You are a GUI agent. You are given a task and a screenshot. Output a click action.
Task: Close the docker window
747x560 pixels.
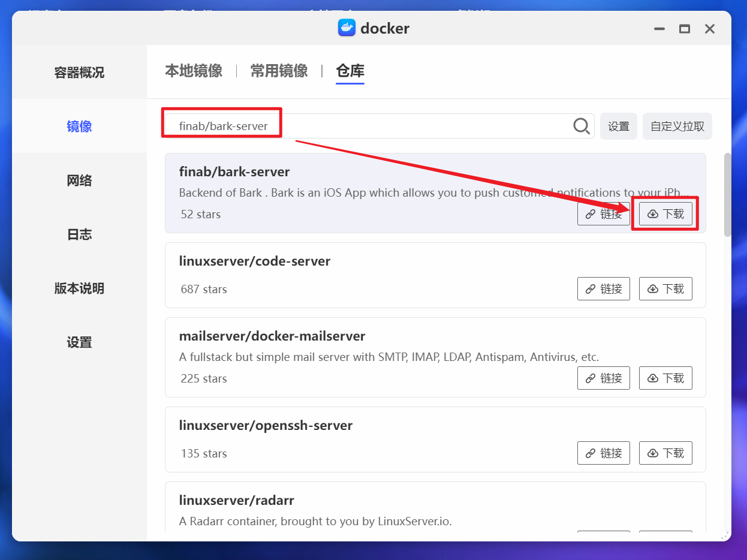[x=710, y=29]
